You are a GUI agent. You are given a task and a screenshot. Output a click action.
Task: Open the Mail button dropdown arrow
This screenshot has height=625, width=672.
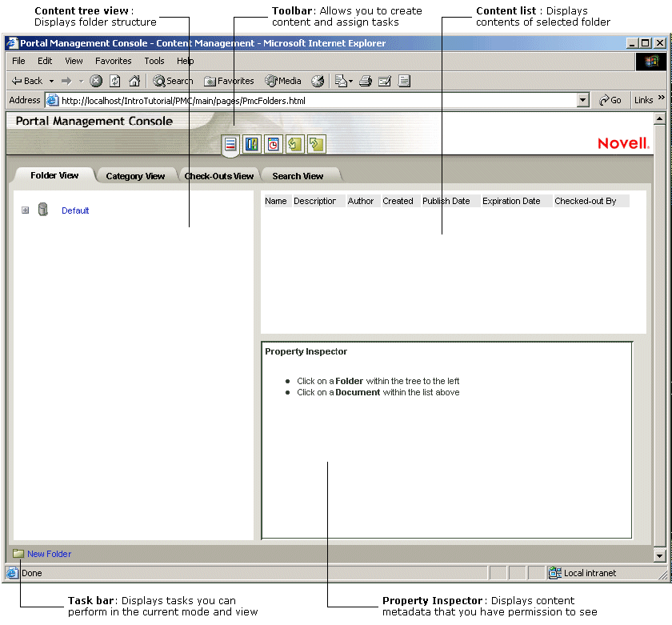[x=351, y=81]
